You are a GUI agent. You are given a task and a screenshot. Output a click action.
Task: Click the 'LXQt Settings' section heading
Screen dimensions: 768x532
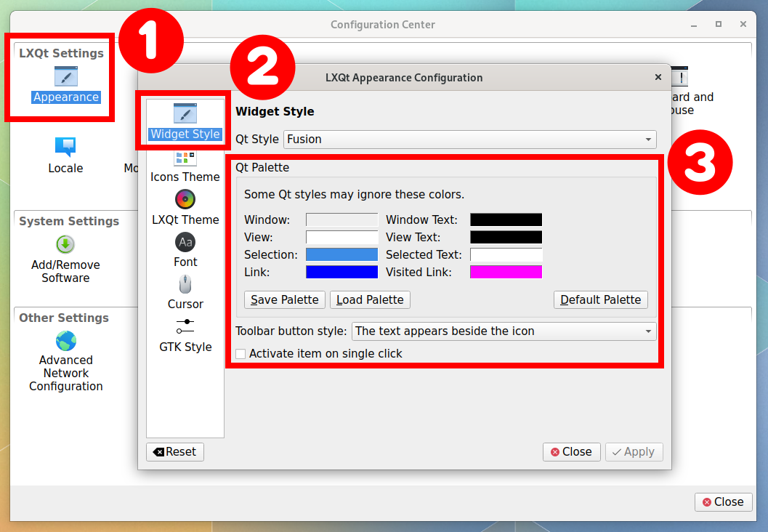[61, 53]
